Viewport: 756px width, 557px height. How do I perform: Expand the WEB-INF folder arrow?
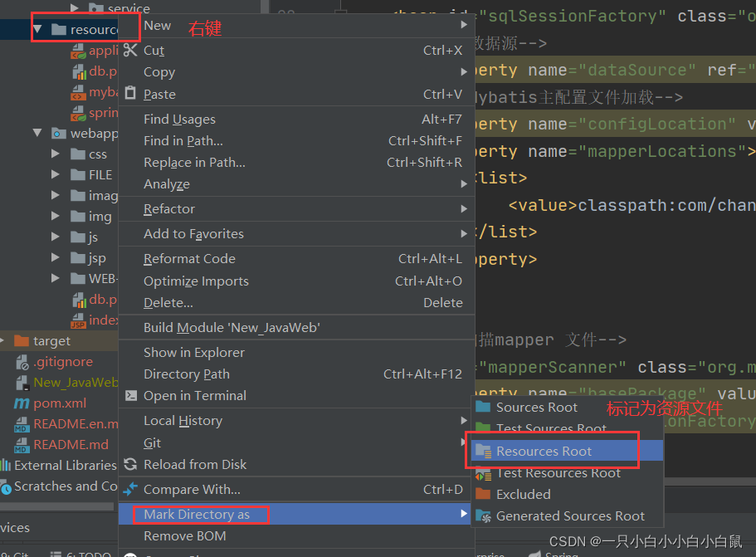(56, 278)
